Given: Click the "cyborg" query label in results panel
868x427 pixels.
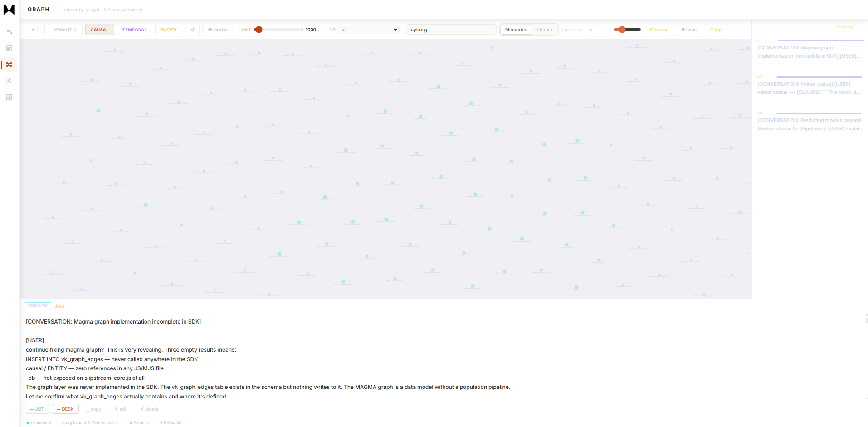Looking at the screenshot, I should click(x=846, y=27).
